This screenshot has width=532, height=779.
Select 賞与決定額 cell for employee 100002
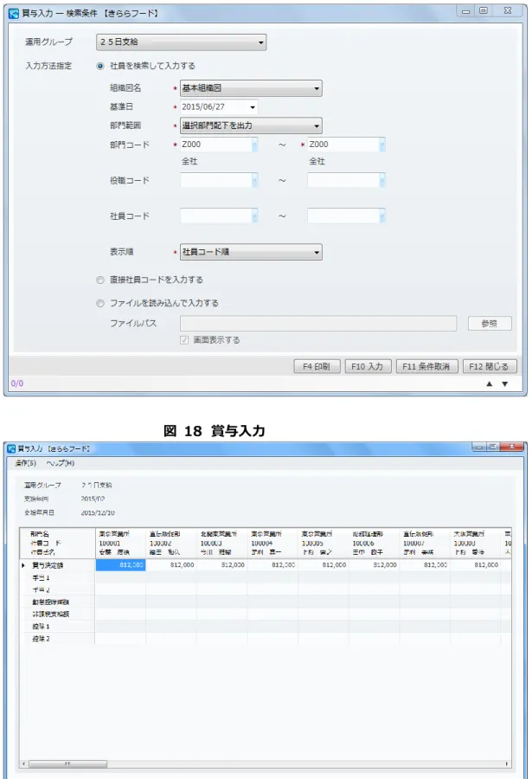171,565
